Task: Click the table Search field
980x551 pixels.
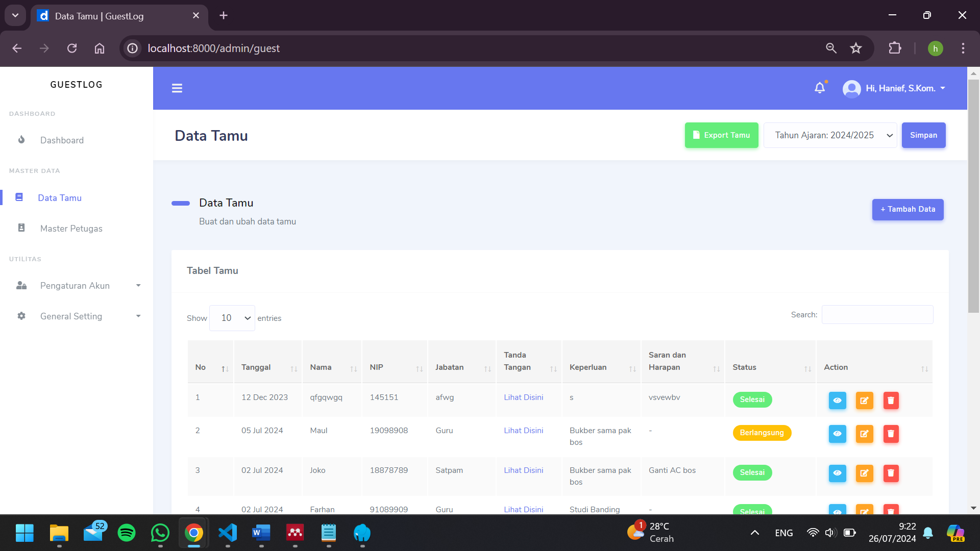Action: click(x=877, y=315)
